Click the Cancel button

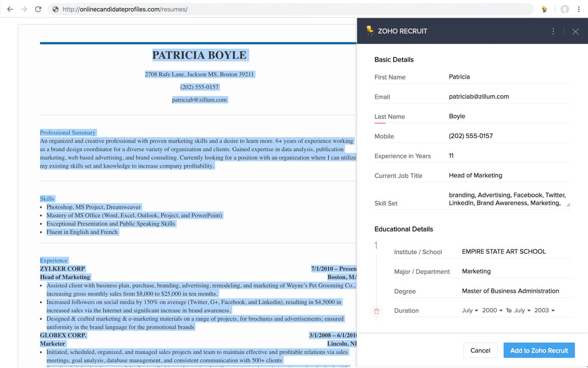480,350
